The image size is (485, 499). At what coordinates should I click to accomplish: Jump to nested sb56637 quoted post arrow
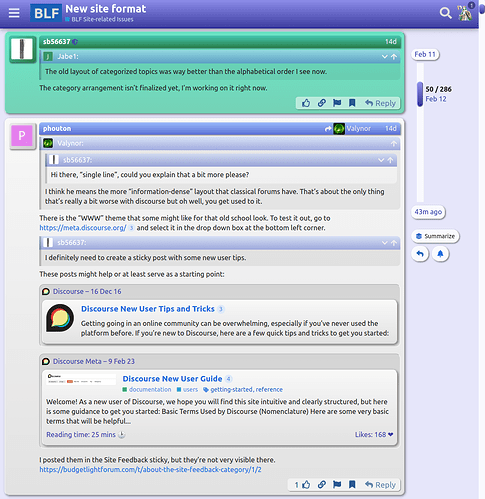point(391,160)
